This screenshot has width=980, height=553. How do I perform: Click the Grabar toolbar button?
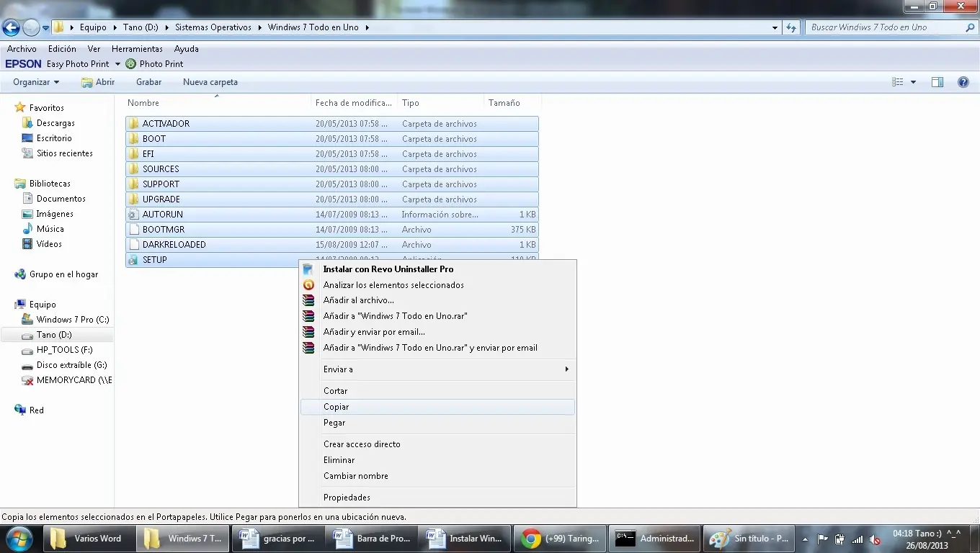point(149,82)
